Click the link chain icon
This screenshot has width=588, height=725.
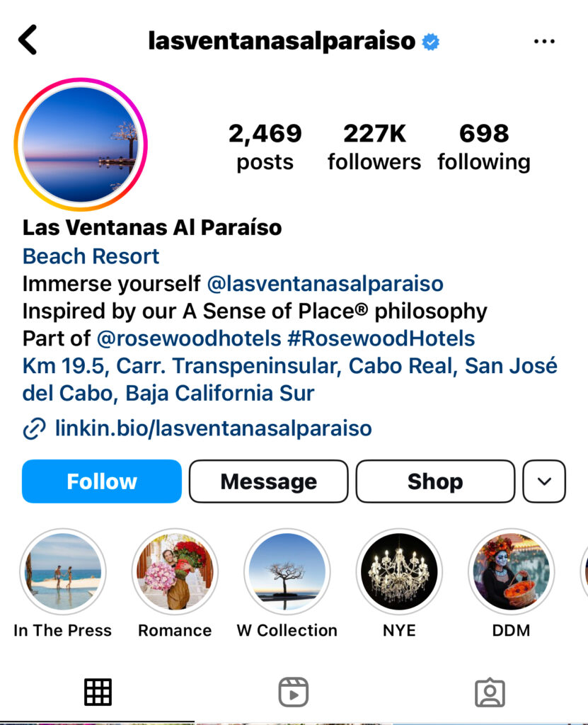34,428
